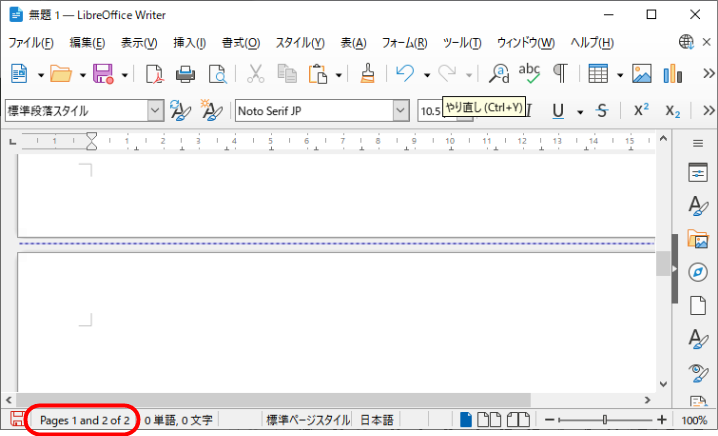Click word count 0 単語, 0 文字
Image resolution: width=718 pixels, height=436 pixels.
[178, 420]
